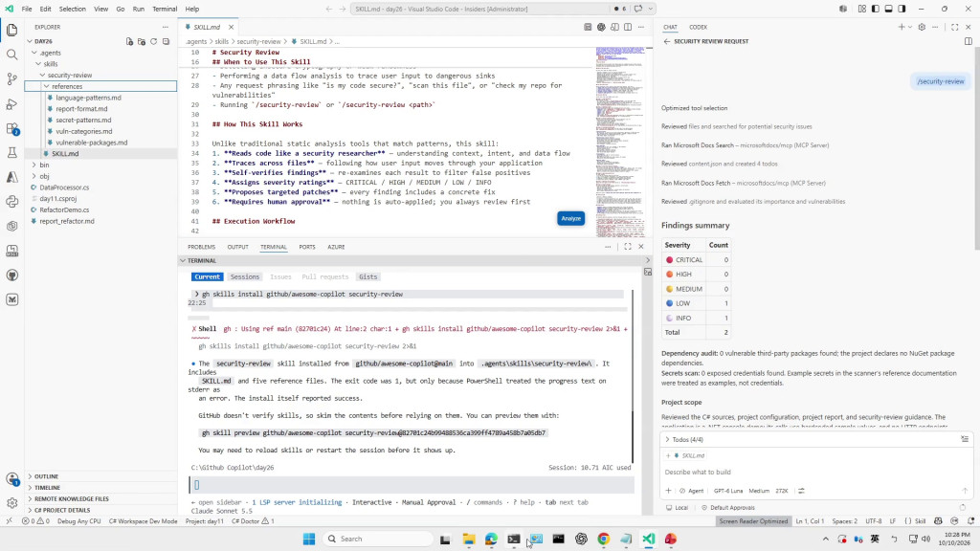Open Manage gear in the activity bar
This screenshot has width=980, height=551.
coord(11,503)
